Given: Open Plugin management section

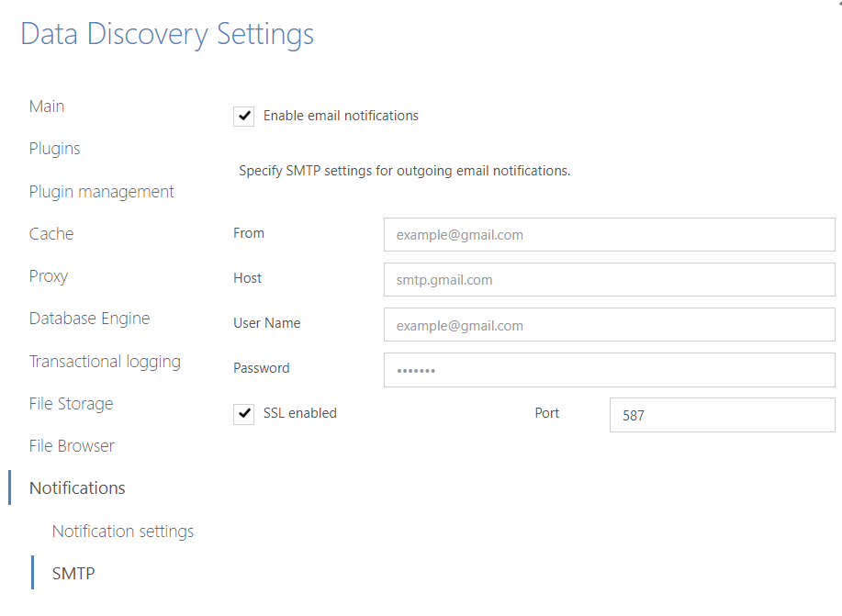Looking at the screenshot, I should [x=102, y=192].
